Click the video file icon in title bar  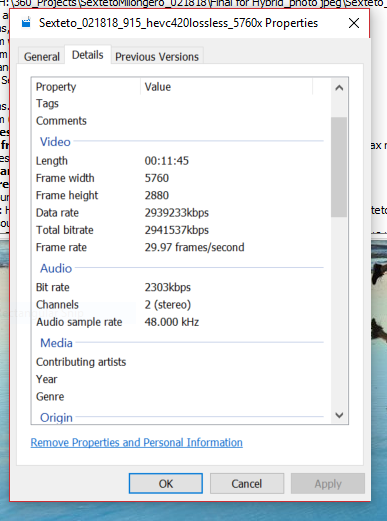26,23
